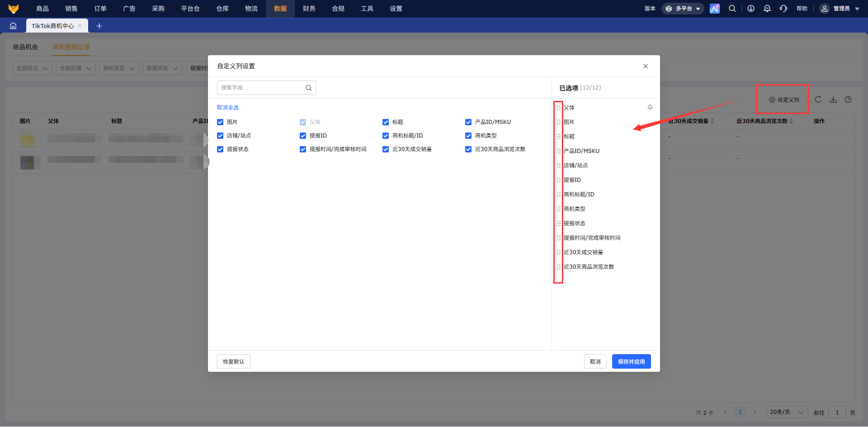The image size is (868, 427).
Task: Click the drag handle beside 图片 in selected list
Action: tap(559, 122)
